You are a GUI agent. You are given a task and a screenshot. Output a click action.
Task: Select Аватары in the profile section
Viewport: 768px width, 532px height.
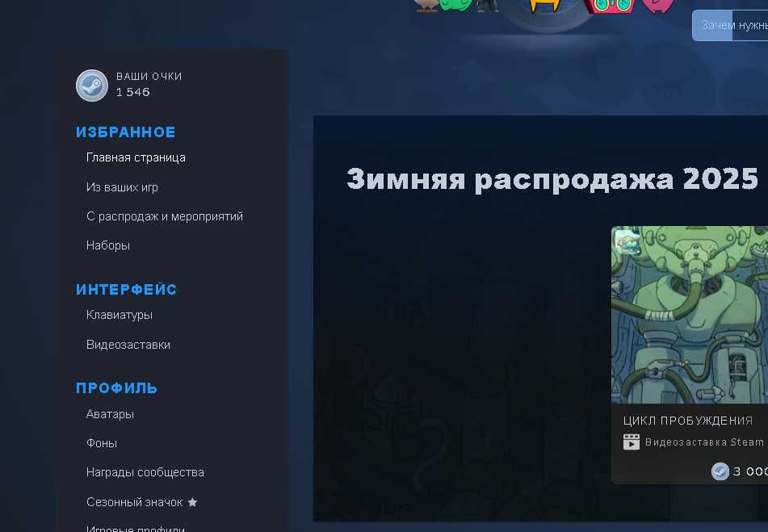pos(110,414)
